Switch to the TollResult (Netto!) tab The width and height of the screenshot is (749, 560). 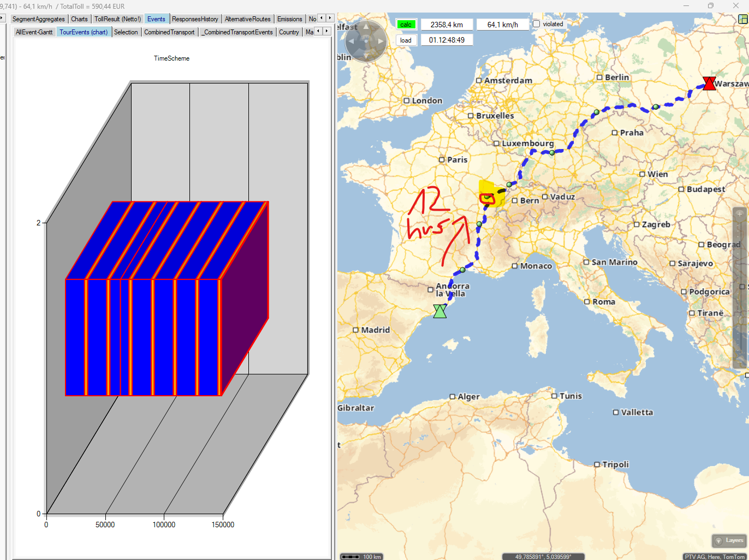[117, 19]
